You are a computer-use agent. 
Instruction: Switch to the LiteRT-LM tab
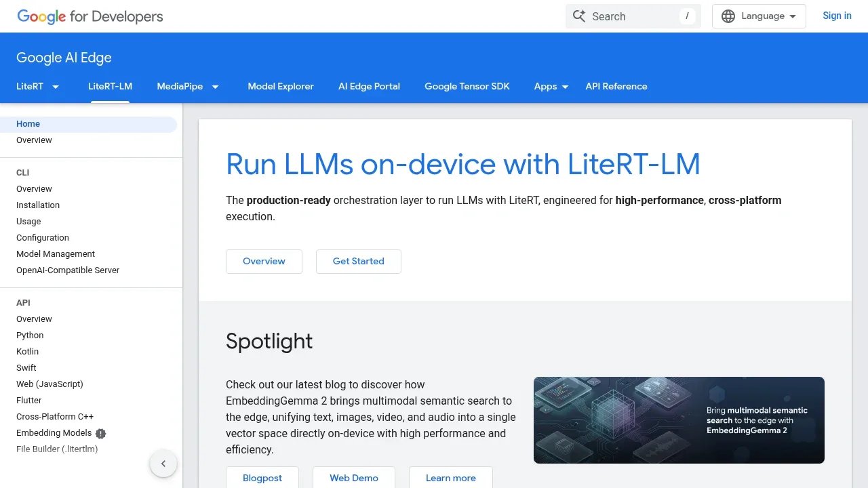(x=110, y=86)
